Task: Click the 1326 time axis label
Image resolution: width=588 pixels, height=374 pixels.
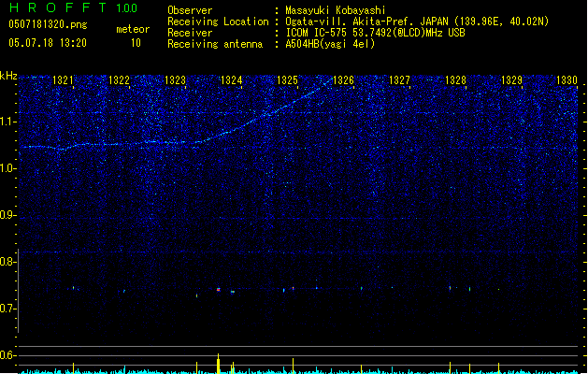Action: click(x=343, y=80)
